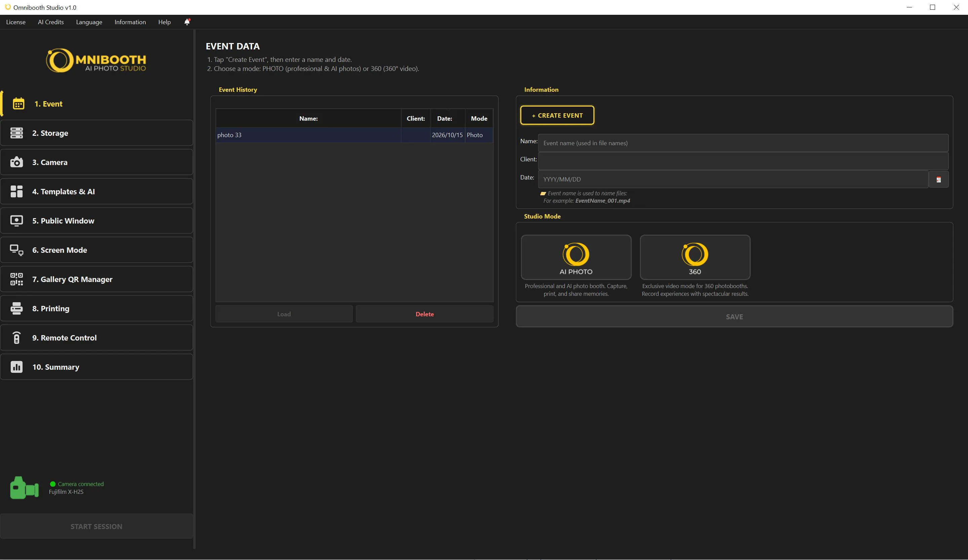
Task: Click the Printing printer icon
Action: pos(16,309)
